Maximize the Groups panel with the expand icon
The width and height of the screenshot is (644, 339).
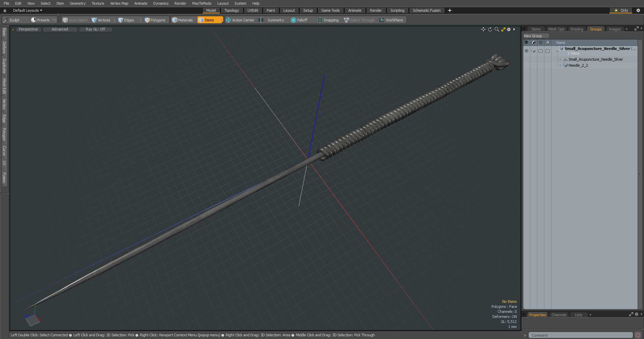pos(636,29)
